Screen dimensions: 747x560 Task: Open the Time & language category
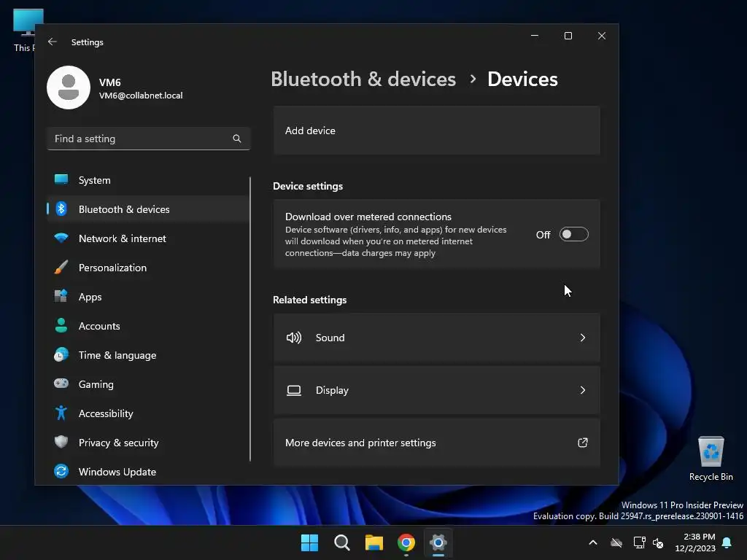pos(148,355)
